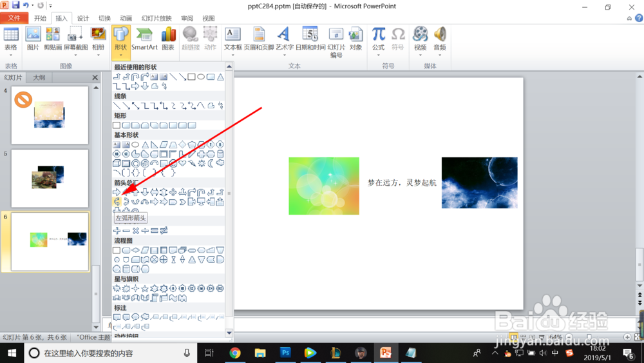
Task: Select the plus equation shape
Action: point(117,231)
